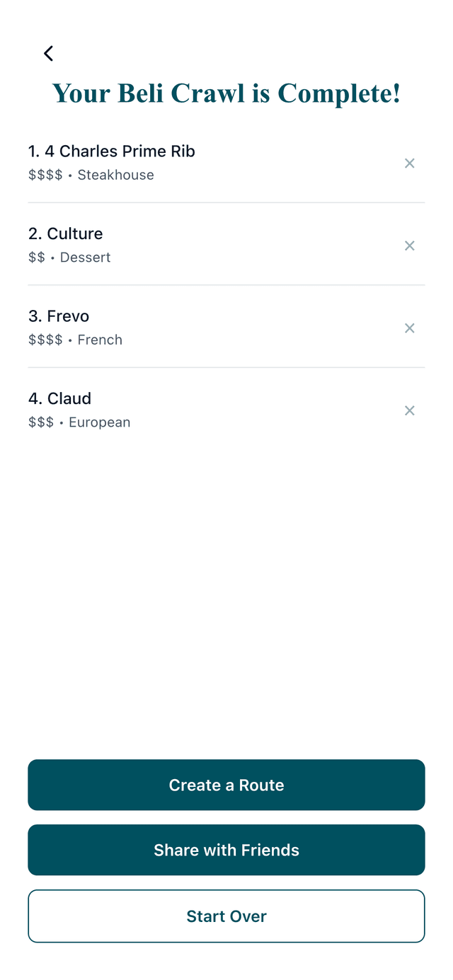Open the 4 Charles Prime Rib entry

pos(111,151)
